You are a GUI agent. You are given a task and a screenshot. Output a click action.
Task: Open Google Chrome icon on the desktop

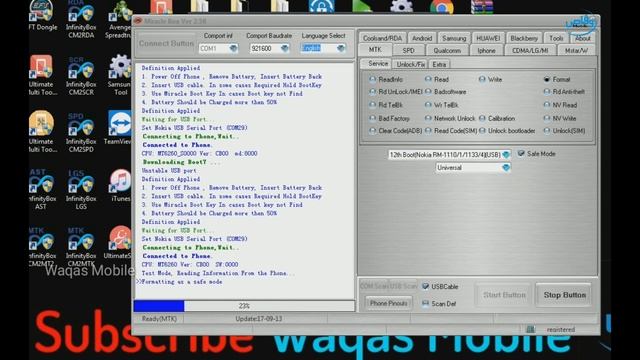(441, 7)
